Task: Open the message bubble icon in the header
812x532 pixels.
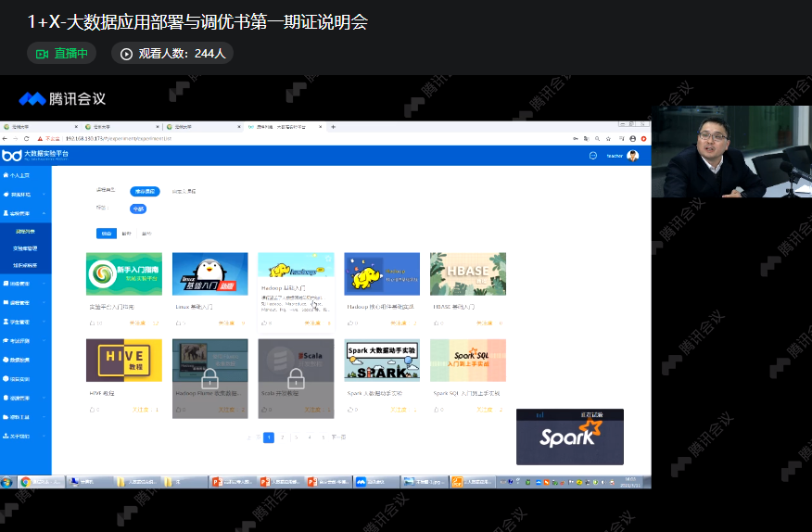Action: pos(593,156)
